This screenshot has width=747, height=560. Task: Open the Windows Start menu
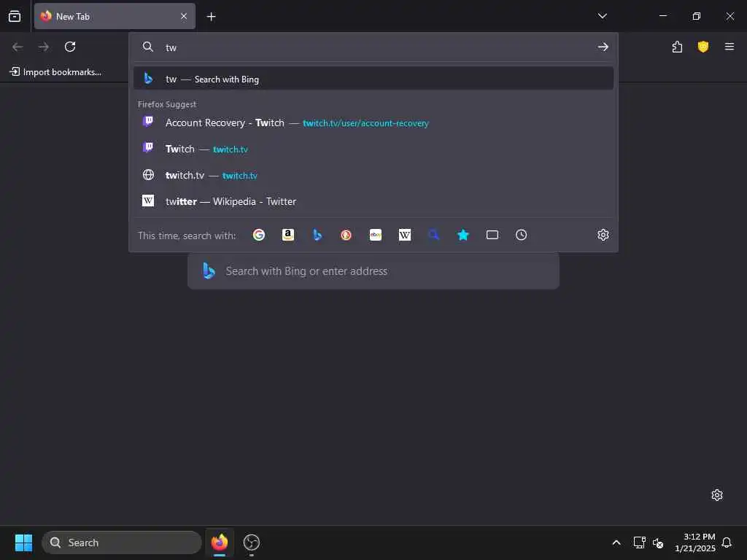pyautogui.click(x=23, y=542)
